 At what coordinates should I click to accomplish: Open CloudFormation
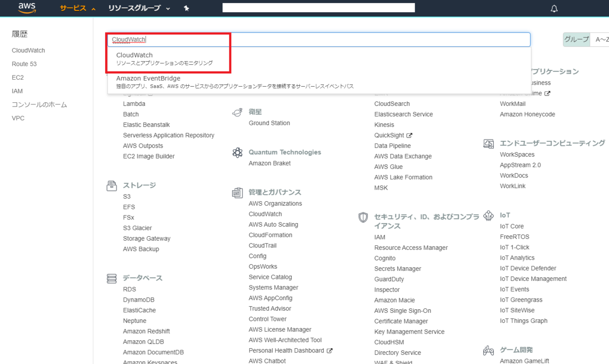click(270, 235)
